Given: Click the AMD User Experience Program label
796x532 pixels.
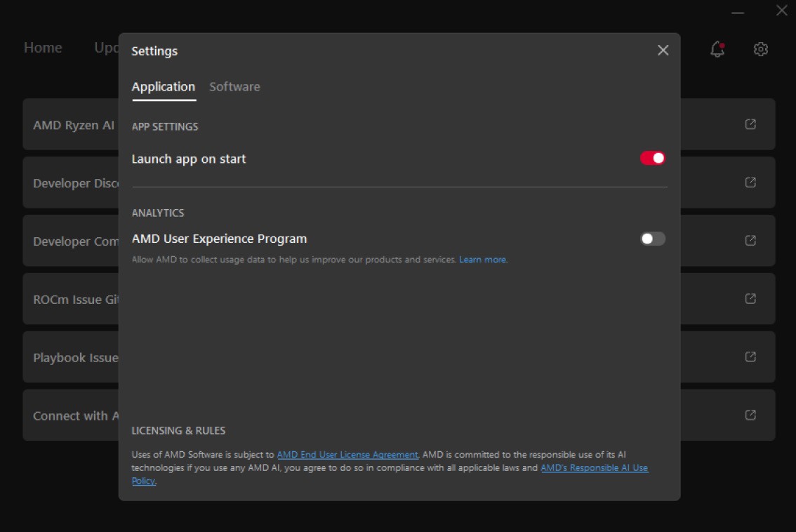Looking at the screenshot, I should [219, 239].
